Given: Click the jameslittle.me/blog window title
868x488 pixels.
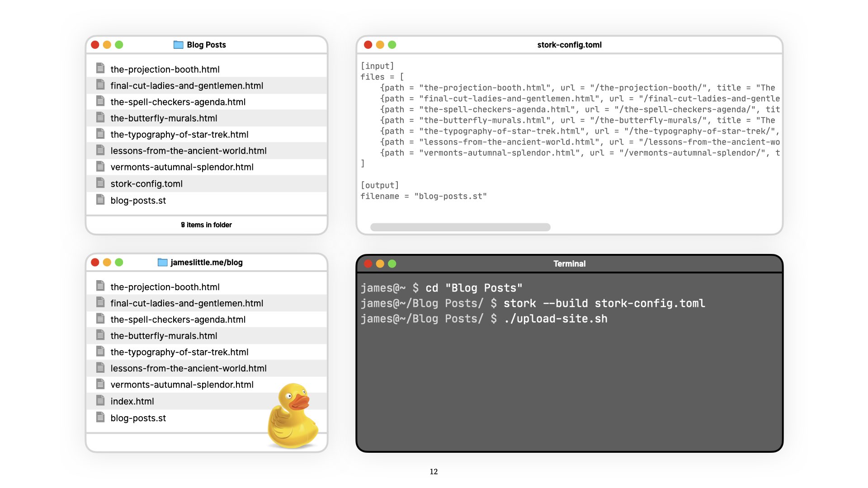Looking at the screenshot, I should 206,263.
